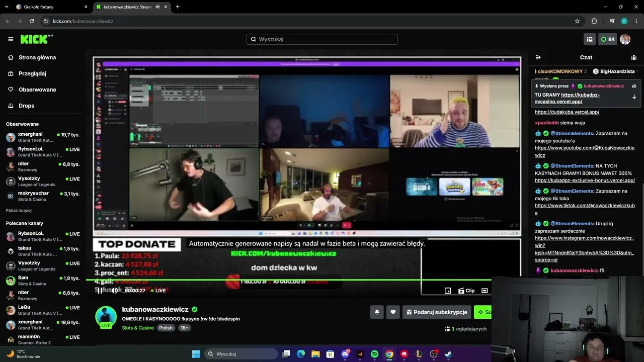Click Podaruj subskrypcje gift button
Screen dimensions: 644x362
point(437,312)
